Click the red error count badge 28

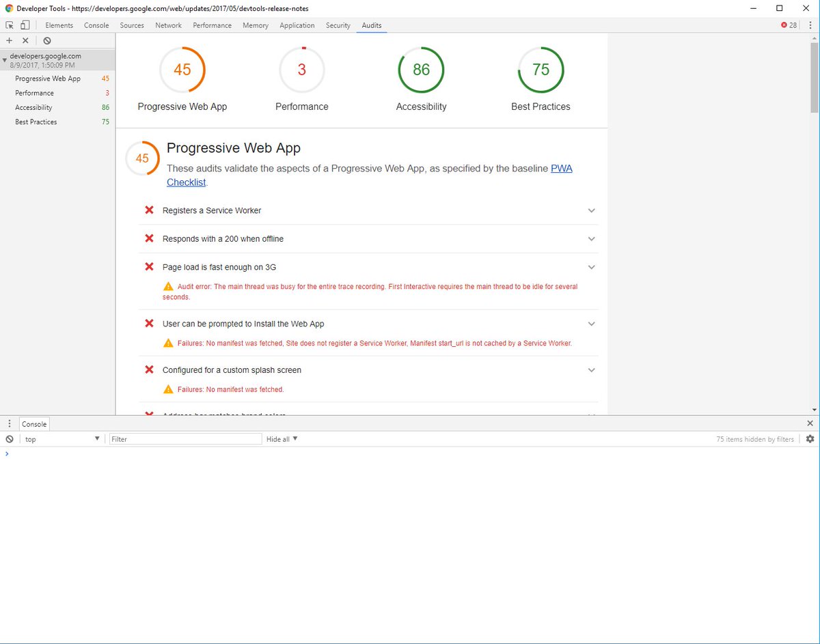[789, 25]
